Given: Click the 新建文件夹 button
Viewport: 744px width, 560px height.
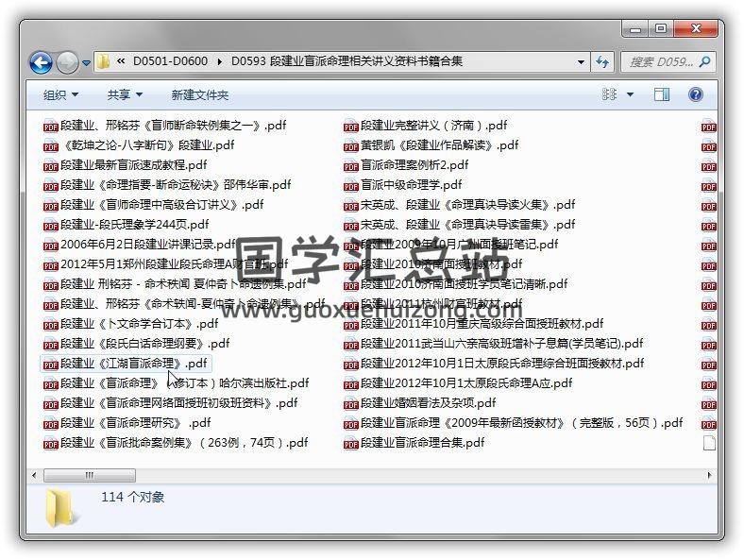Looking at the screenshot, I should point(200,95).
